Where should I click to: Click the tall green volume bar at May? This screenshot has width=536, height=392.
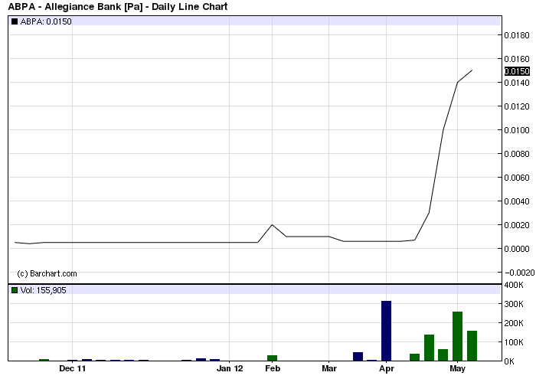pyautogui.click(x=457, y=336)
